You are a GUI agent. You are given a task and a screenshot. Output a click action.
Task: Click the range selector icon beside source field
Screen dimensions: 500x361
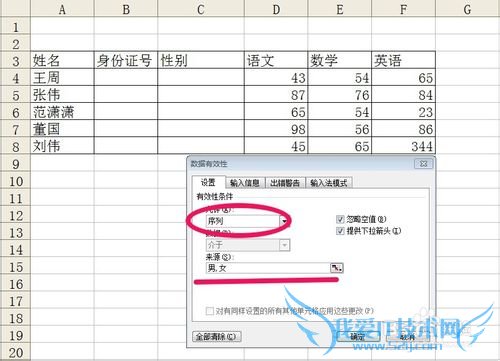pos(336,268)
